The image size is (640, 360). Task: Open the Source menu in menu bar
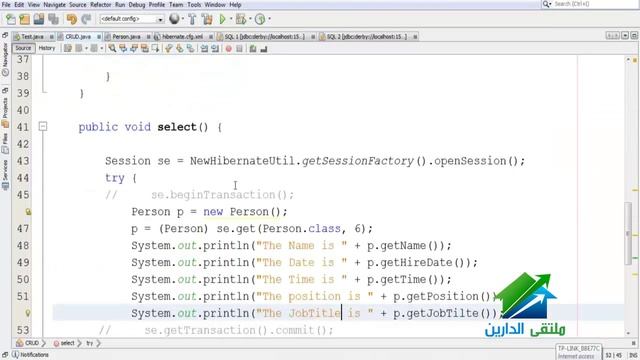point(78,4)
